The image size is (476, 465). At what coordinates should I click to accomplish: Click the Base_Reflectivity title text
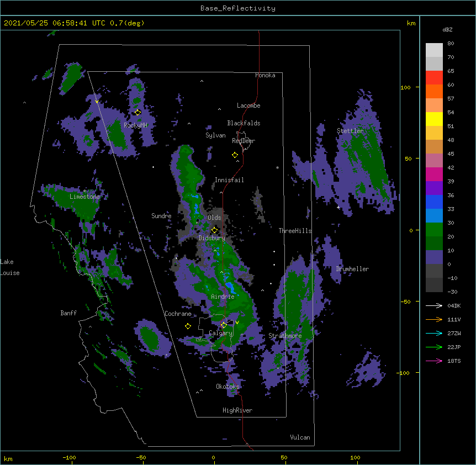(238, 8)
